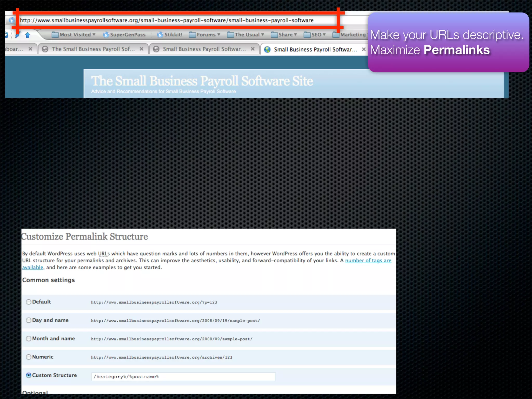Click the Forums bookmark folder icon
The height and width of the screenshot is (399, 532).
pyautogui.click(x=192, y=35)
